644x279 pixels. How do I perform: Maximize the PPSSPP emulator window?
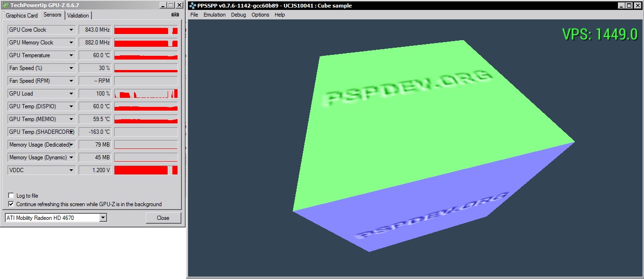(x=629, y=6)
